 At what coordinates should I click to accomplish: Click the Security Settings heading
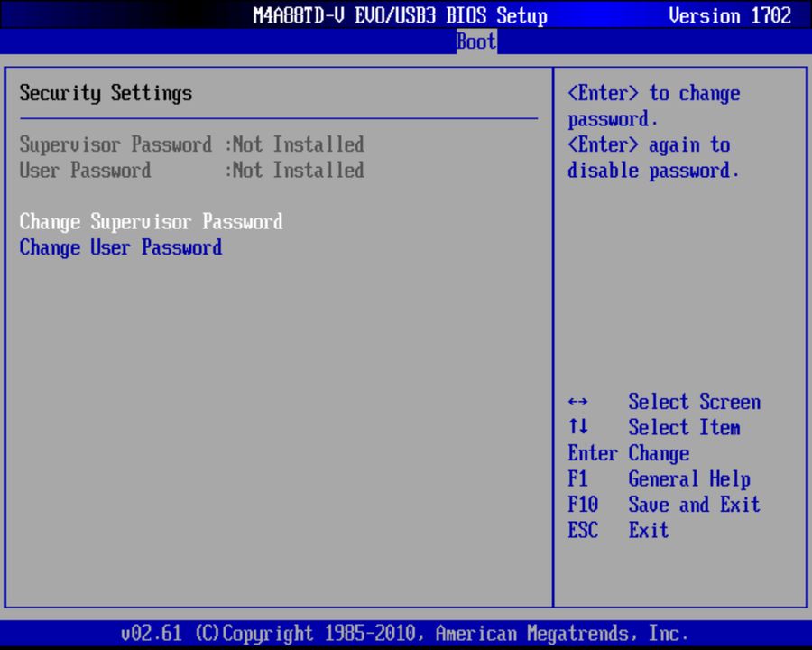click(x=106, y=93)
